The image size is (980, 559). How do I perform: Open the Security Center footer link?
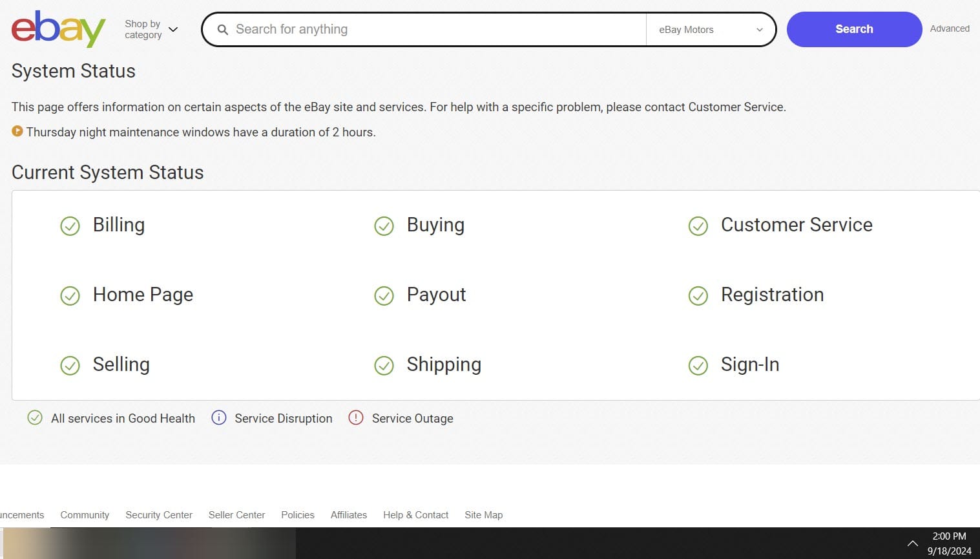[x=159, y=515]
